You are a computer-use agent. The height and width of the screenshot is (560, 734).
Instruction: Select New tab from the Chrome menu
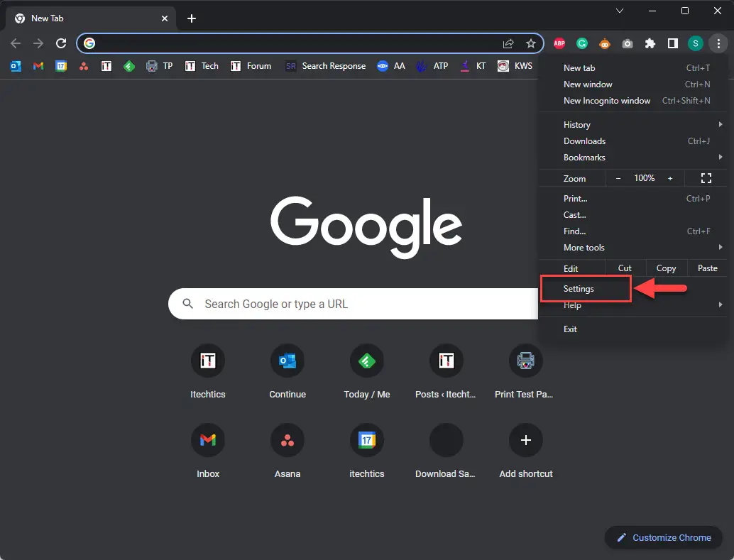tap(633, 68)
